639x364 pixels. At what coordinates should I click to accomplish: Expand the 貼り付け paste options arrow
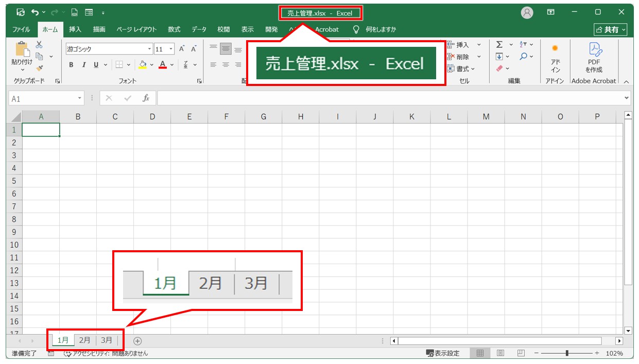(22, 70)
